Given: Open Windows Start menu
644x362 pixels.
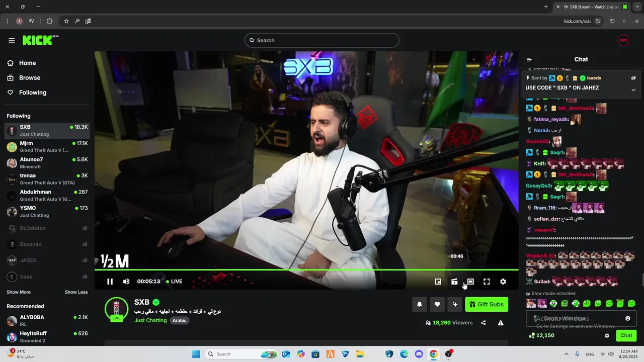Looking at the screenshot, I should 196,354.
